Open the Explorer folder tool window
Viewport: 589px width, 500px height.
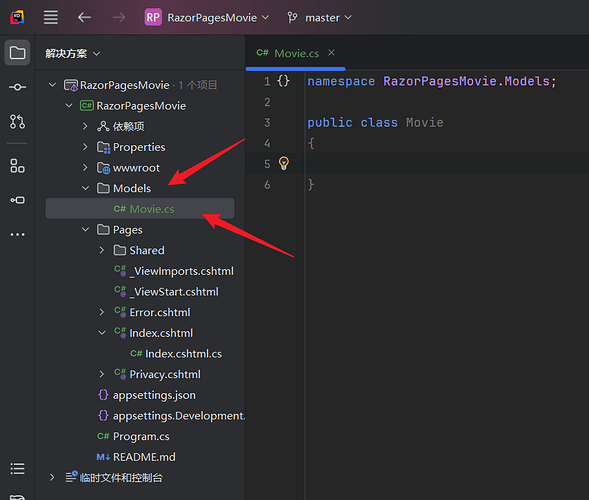(x=17, y=53)
